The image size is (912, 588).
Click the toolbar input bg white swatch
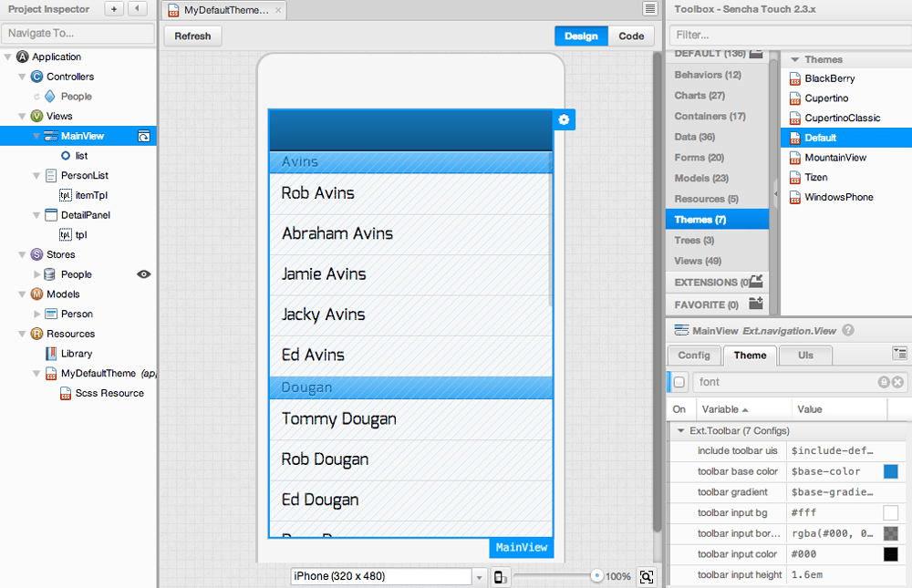pyautogui.click(x=890, y=513)
